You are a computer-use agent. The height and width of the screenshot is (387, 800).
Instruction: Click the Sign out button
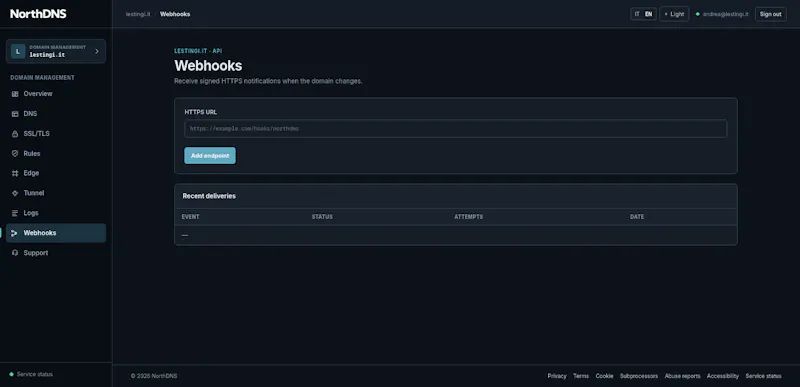tap(770, 14)
